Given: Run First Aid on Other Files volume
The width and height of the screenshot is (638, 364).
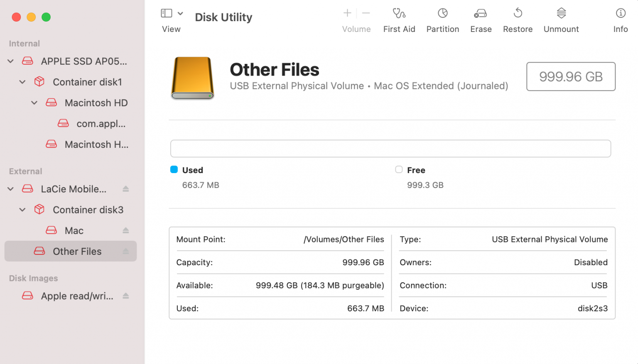Looking at the screenshot, I should pos(399,19).
